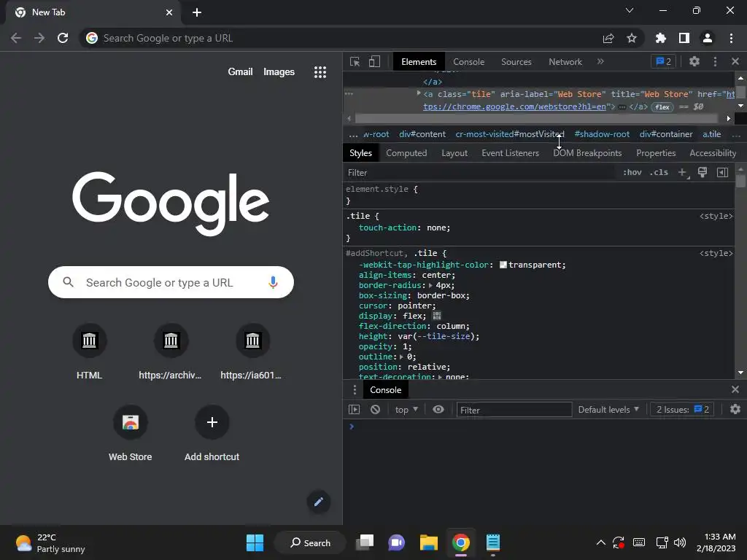
Task: Clear the console
Action: tap(376, 410)
